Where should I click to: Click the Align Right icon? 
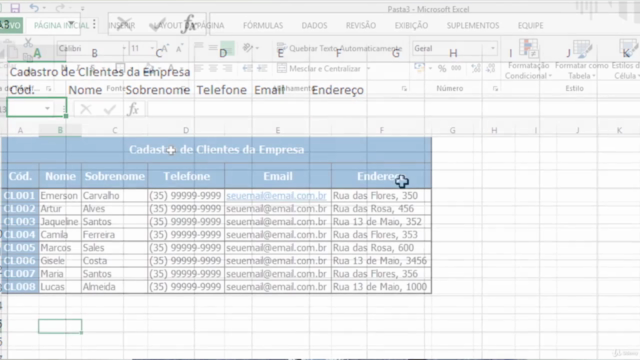[x=227, y=69]
